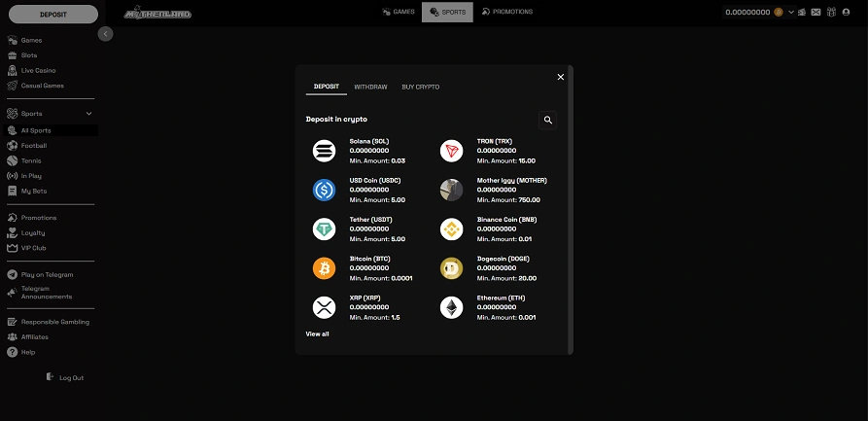The height and width of the screenshot is (421, 868).
Task: Open the gift rewards icon in header
Action: coord(830,12)
